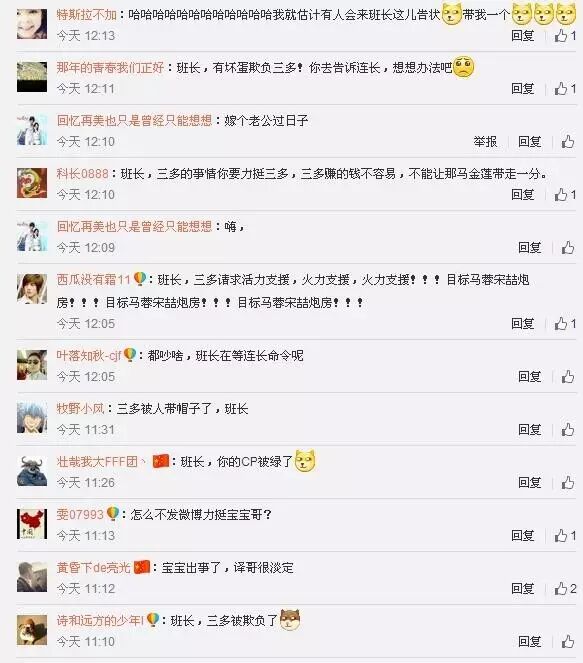Click 举报 to report the 12:10 comment
Viewport: 583px width, 663px height.
pyautogui.click(x=485, y=142)
